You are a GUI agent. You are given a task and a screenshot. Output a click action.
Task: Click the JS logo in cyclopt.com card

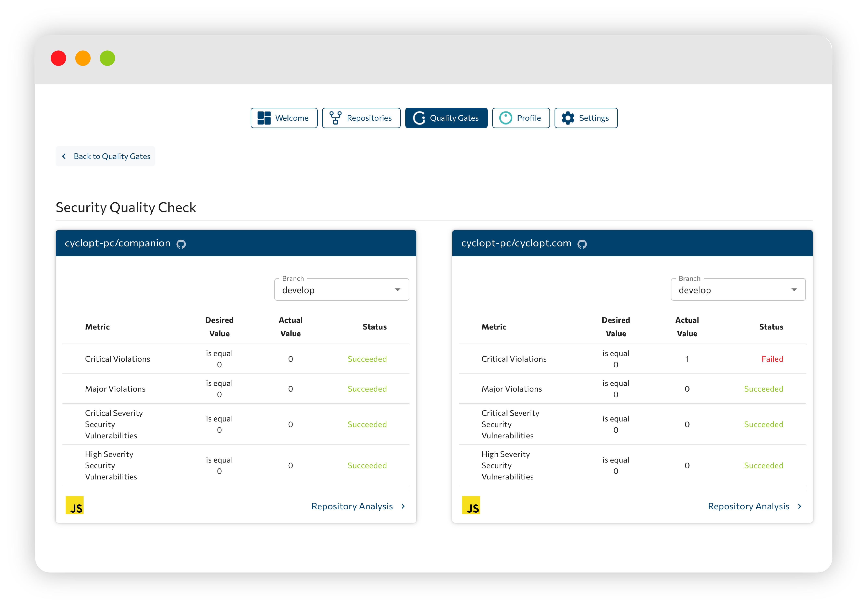coord(471,505)
